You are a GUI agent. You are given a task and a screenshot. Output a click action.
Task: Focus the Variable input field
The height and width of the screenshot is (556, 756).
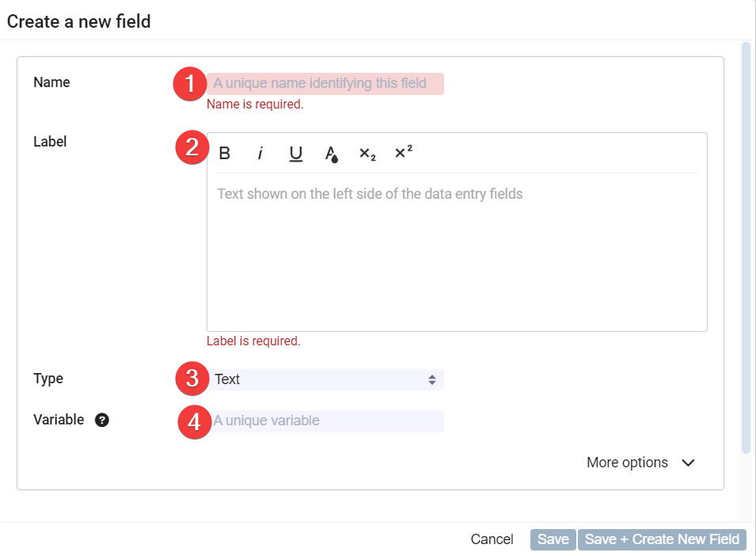click(325, 421)
